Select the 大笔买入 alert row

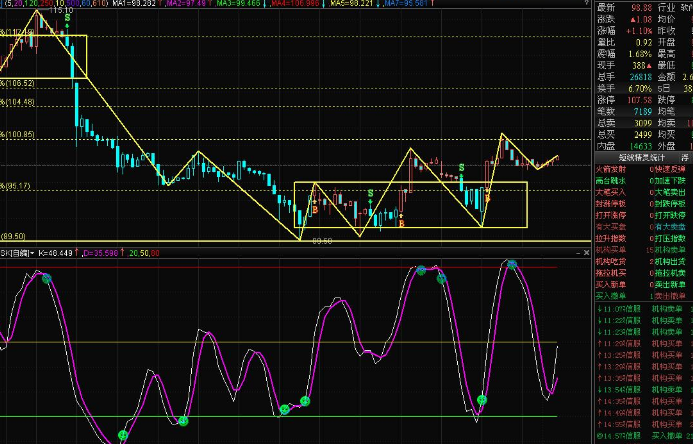pyautogui.click(x=624, y=192)
